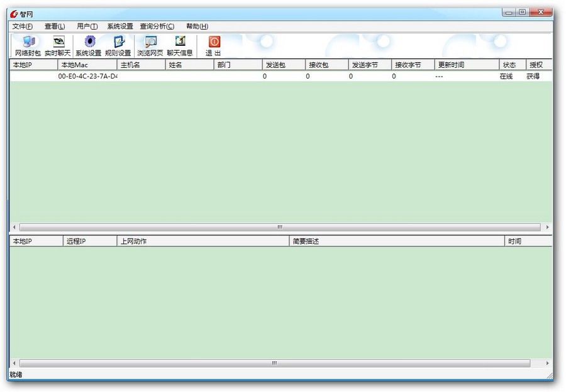Open the 聊天信息 chat information icon
This screenshot has height=392, width=566.
(180, 46)
